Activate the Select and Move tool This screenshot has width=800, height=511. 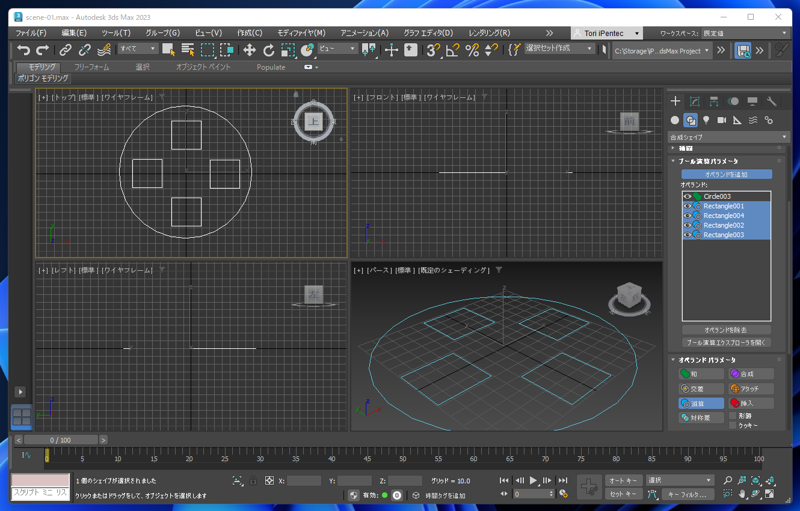pos(249,50)
